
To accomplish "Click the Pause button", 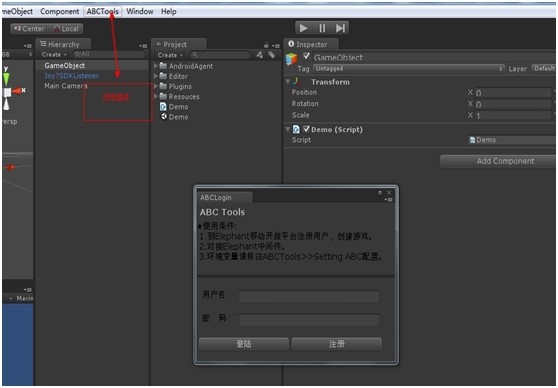I will [322, 28].
